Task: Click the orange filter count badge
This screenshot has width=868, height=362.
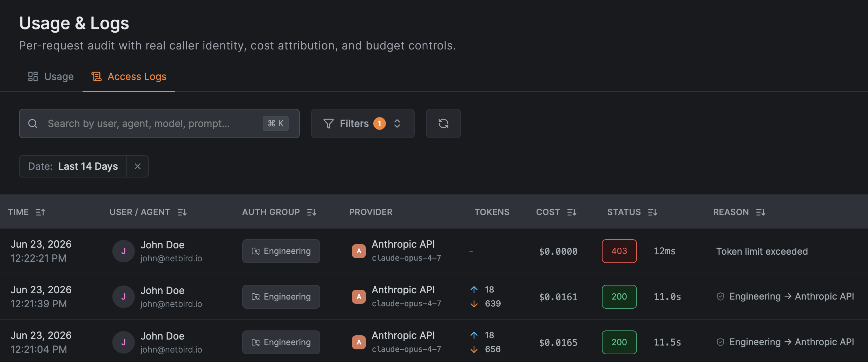Action: tap(380, 123)
